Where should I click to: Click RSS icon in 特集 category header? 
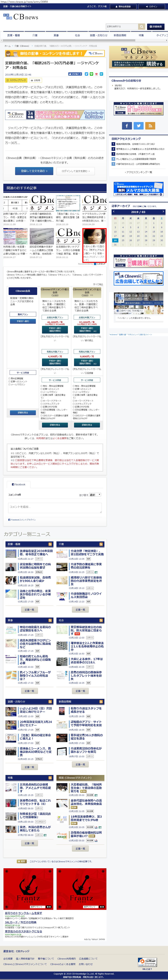click(50, 778)
